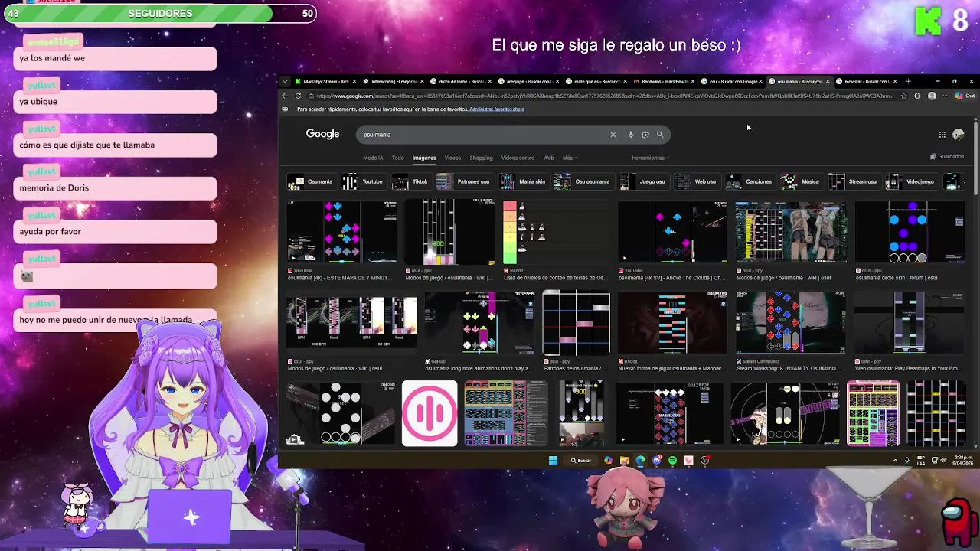Select the Música suggestion chip
The height and width of the screenshot is (551, 980).
click(801, 181)
